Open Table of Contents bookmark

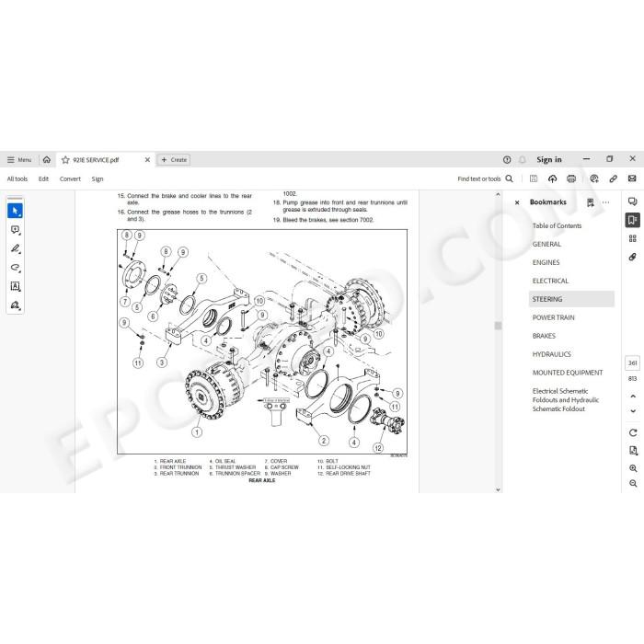[x=557, y=226]
